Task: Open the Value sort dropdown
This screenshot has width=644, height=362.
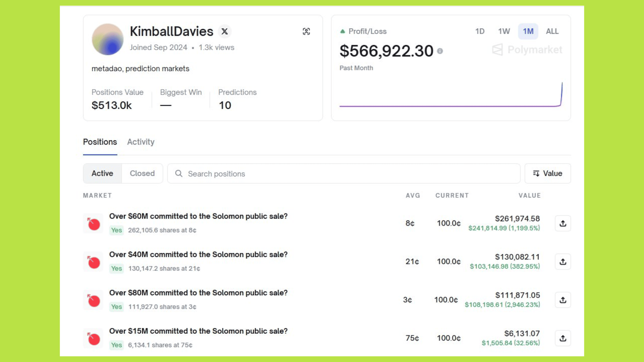Action: click(x=547, y=174)
